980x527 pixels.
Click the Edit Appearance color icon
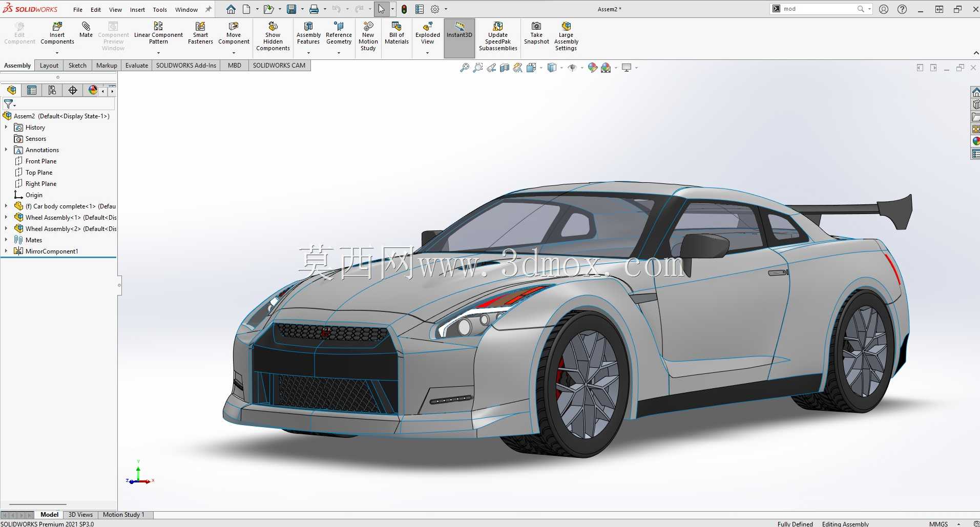pos(593,68)
